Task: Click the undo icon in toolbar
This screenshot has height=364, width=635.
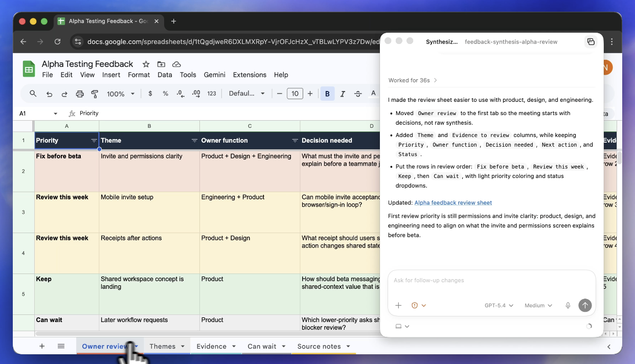Action: tap(49, 94)
